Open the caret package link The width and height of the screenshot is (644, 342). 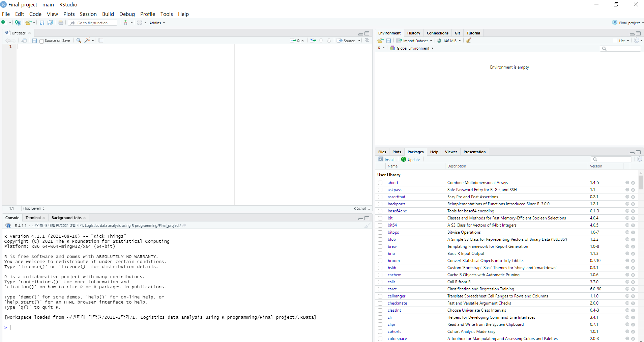click(392, 289)
